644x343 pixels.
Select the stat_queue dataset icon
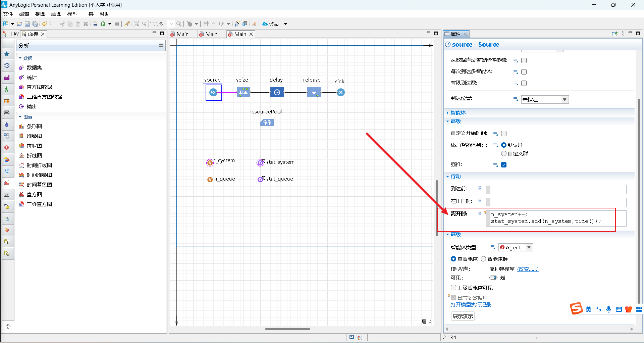261,179
